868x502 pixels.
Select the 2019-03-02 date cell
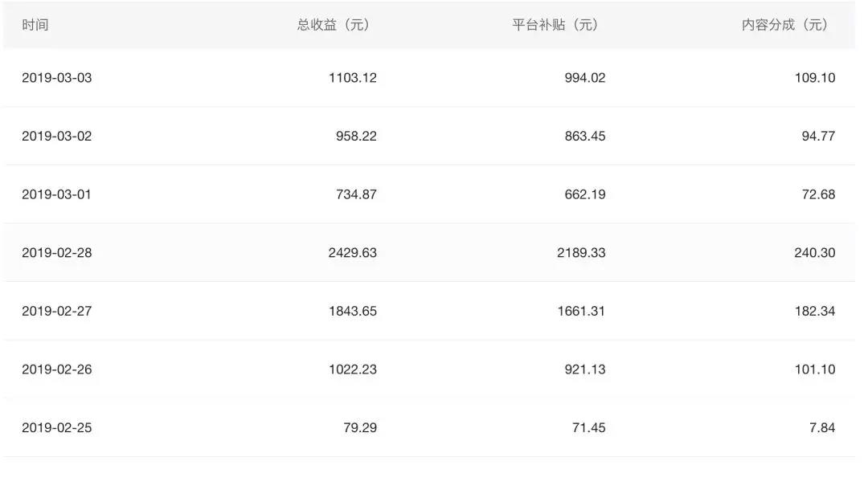(57, 136)
